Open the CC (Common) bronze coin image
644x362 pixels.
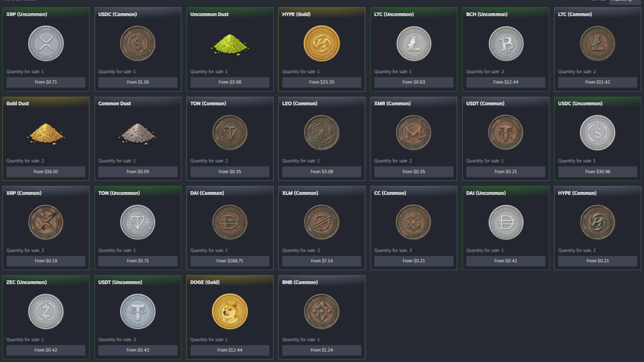(x=414, y=222)
